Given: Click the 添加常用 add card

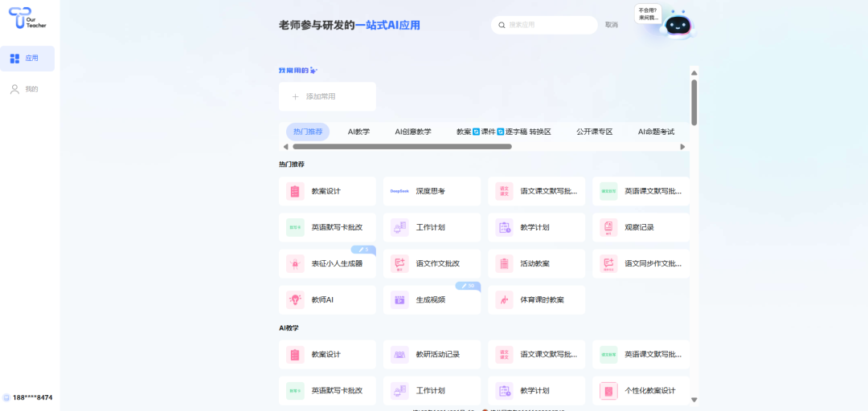Looking at the screenshot, I should [327, 96].
